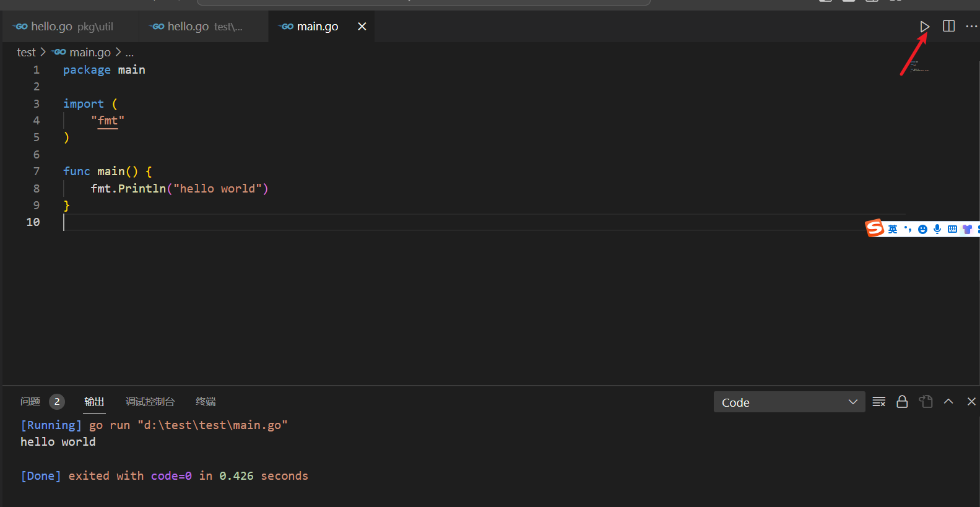Select the 输出 (Output) panel tab
Image resolution: width=980 pixels, height=507 pixels.
point(94,402)
